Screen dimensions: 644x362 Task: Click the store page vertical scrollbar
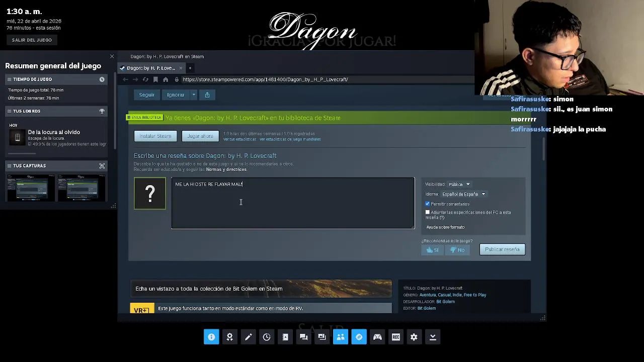coord(544,148)
